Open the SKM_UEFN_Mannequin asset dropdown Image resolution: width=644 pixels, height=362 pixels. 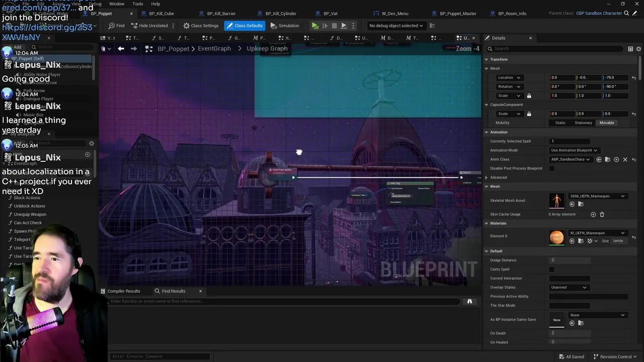(x=597, y=196)
